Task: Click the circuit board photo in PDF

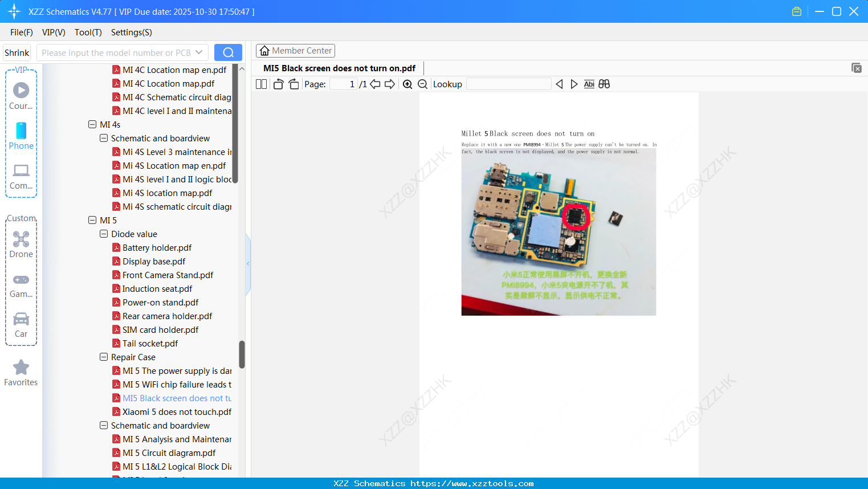Action: (x=559, y=233)
